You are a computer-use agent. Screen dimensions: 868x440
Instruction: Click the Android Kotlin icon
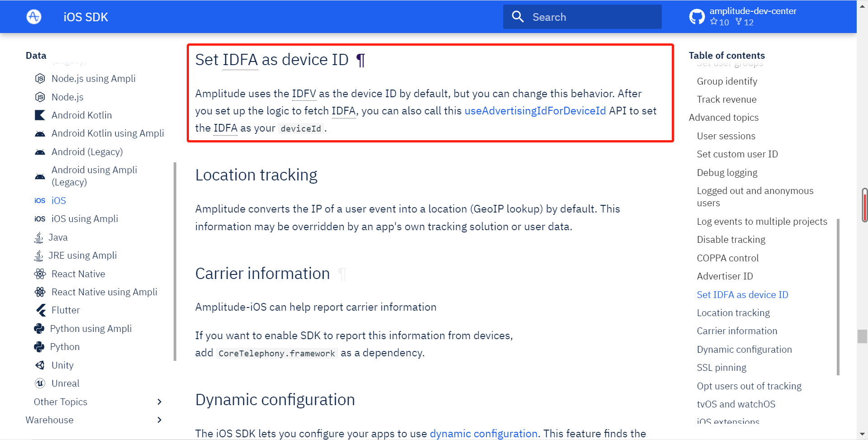point(40,115)
